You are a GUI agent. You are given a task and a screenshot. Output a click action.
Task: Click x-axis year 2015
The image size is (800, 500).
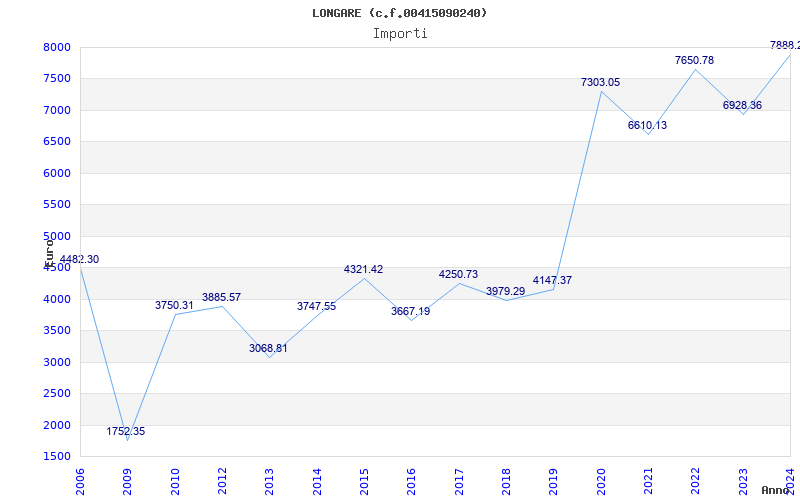point(364,481)
